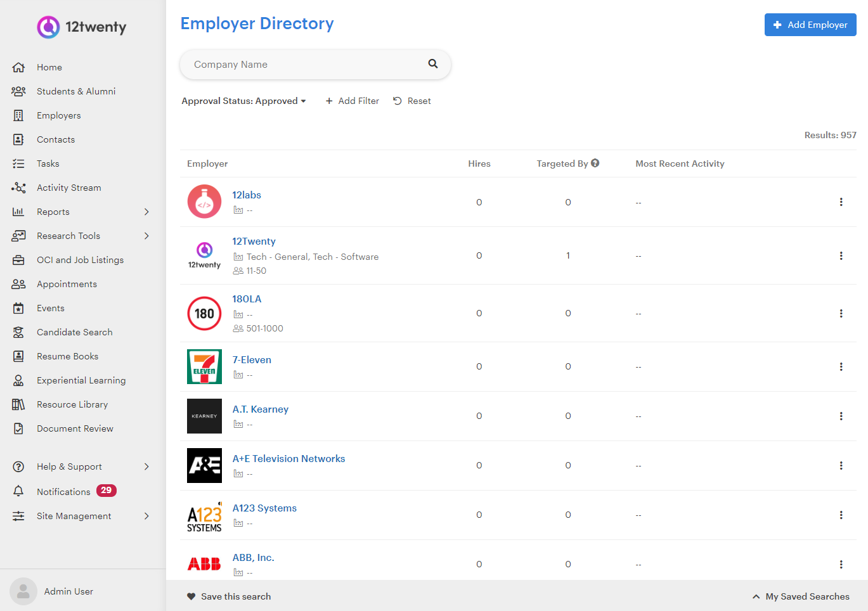Focus the Company Name search field
The image size is (868, 611).
click(315, 65)
